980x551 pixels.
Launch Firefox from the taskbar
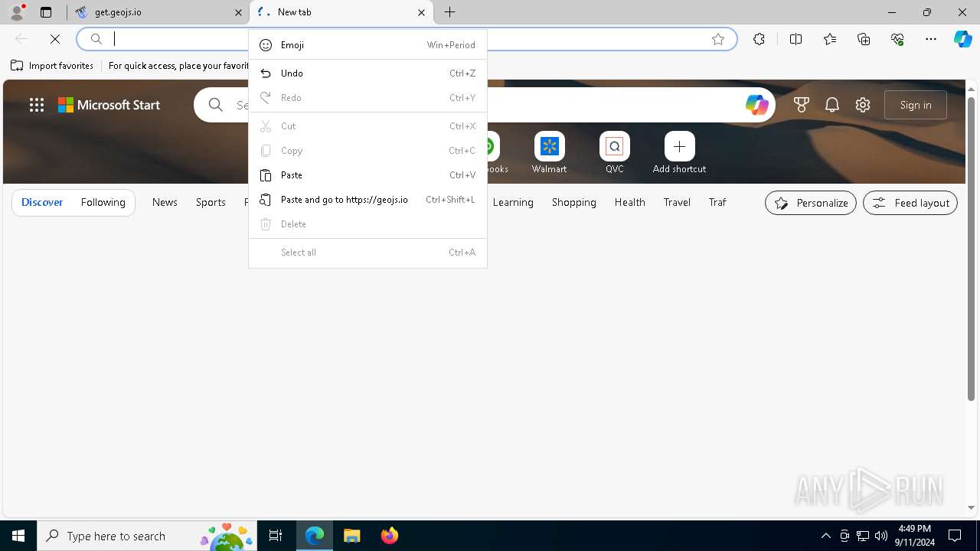click(x=389, y=536)
